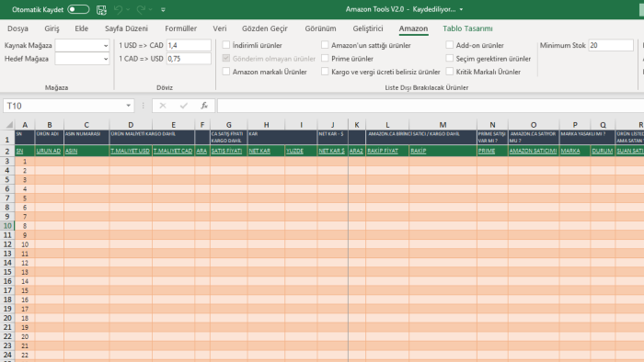
Task: Check Amazon'un sattığı ürünler checkbox
Action: pos(325,45)
